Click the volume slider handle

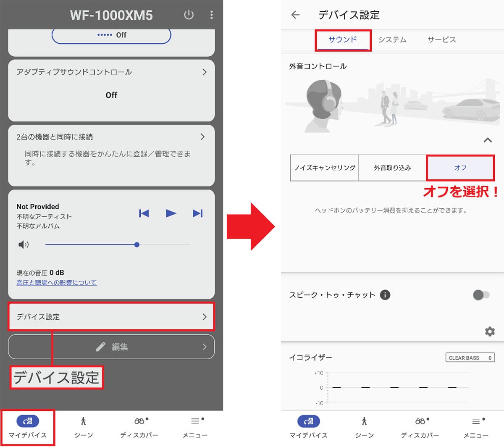[x=137, y=245]
